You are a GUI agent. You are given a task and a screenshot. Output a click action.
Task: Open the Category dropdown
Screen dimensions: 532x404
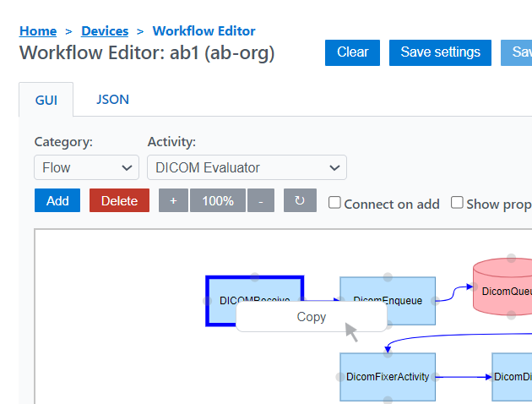click(87, 167)
